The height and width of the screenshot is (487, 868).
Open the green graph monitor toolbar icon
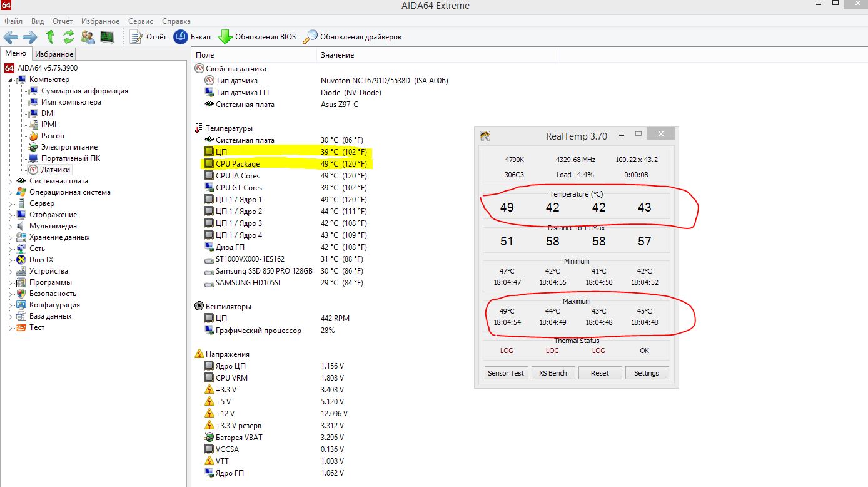tap(107, 37)
